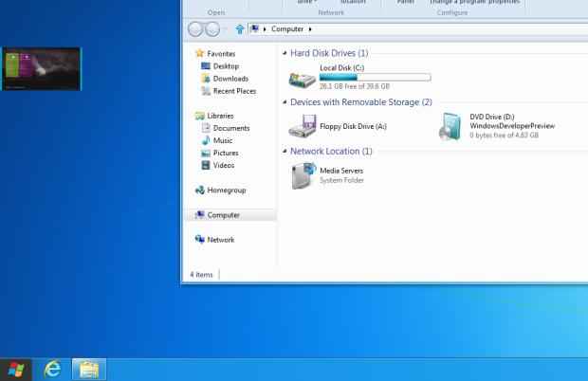Screen dimensions: 588x381
Task: Click the Homegroup icon in sidebar
Action: pos(200,190)
